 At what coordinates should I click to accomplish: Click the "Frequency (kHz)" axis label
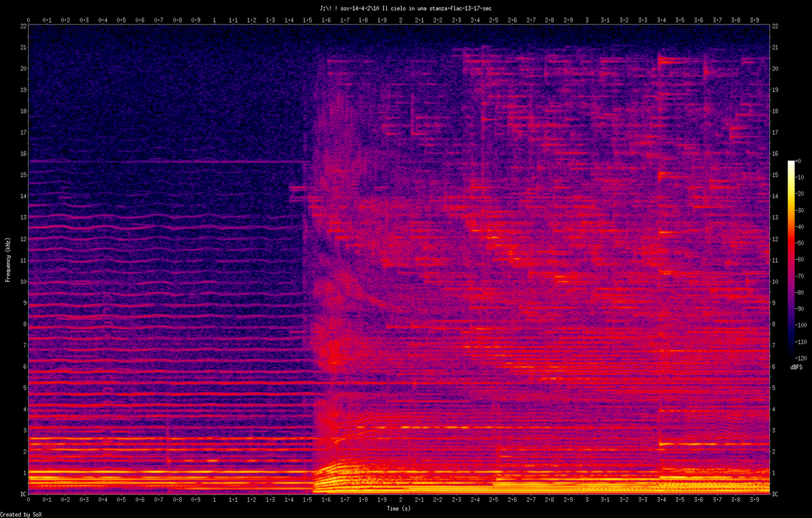coord(8,260)
